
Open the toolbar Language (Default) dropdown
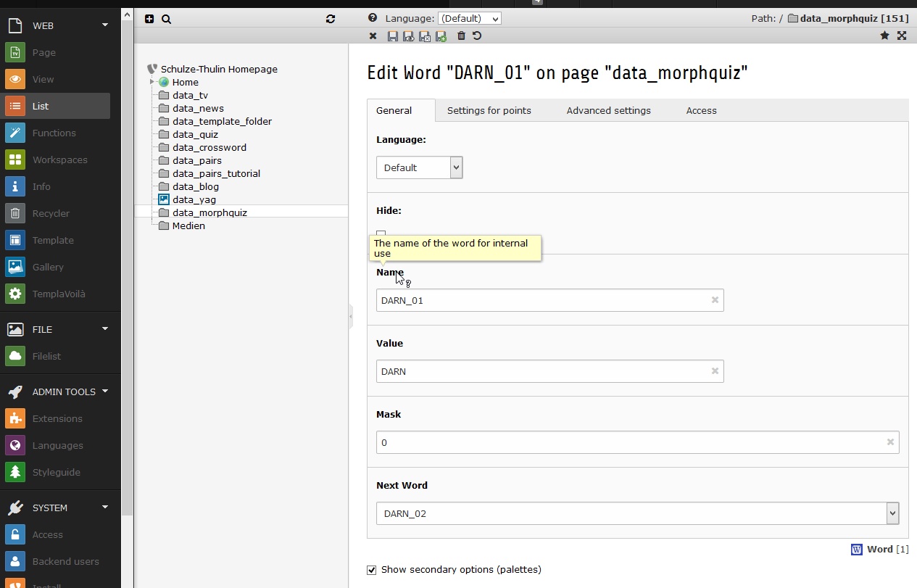coord(469,19)
